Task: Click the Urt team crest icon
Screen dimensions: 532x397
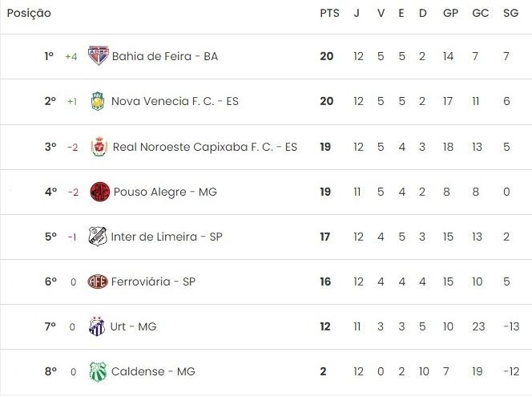Action: pos(97,326)
